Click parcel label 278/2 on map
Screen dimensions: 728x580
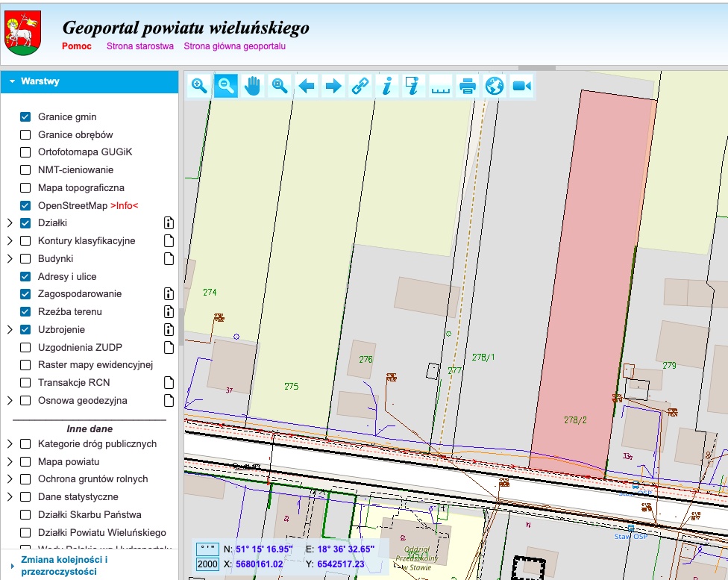pyautogui.click(x=575, y=420)
